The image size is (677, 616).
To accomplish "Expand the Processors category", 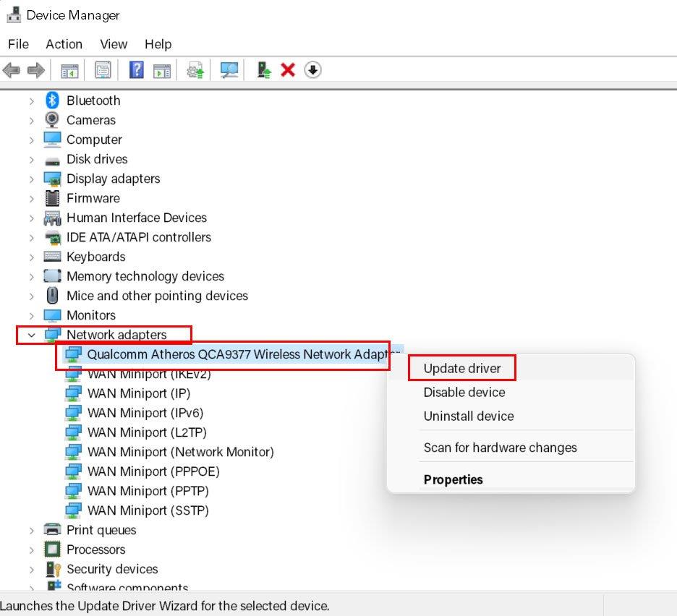I will coord(31,549).
